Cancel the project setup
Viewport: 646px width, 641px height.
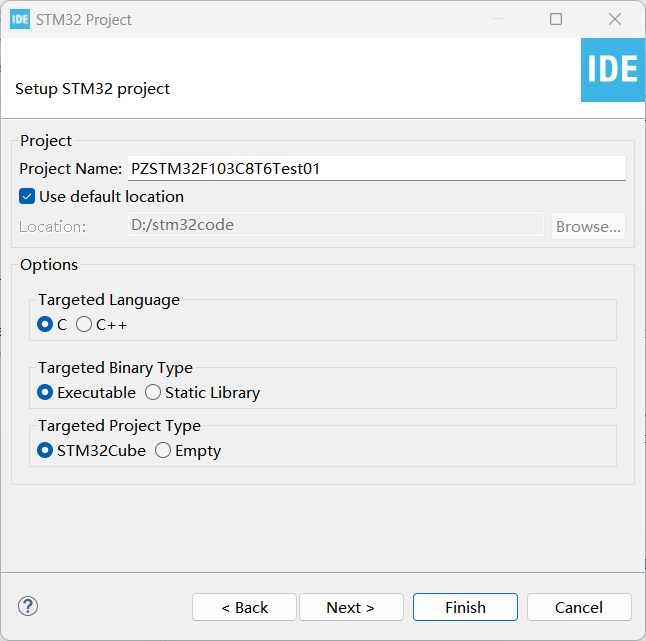[x=579, y=607]
